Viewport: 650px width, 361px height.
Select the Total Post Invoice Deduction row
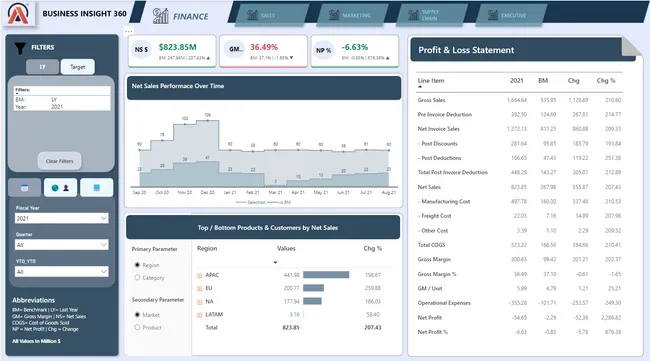click(453, 172)
